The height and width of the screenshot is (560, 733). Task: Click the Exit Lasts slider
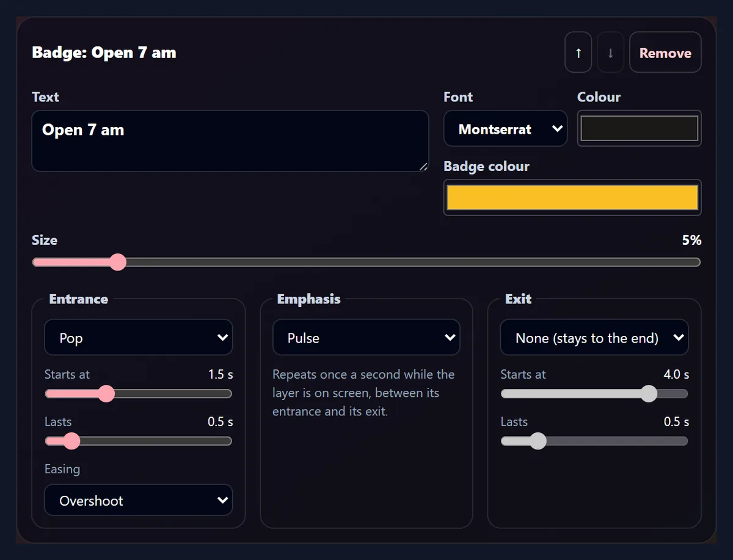click(594, 441)
